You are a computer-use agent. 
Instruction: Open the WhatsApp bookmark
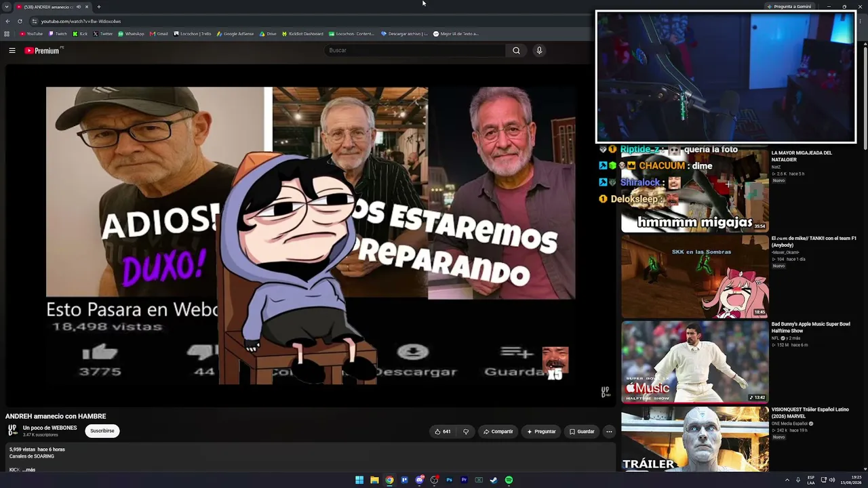[x=131, y=34]
